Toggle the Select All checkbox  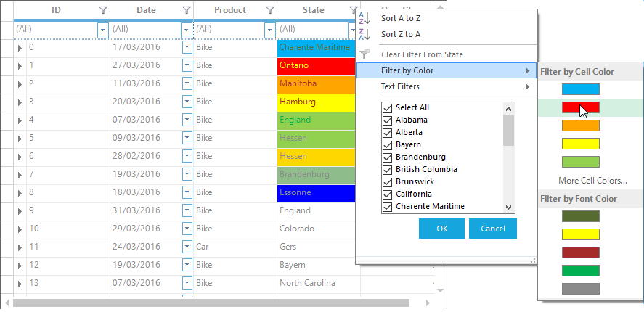[x=387, y=108]
